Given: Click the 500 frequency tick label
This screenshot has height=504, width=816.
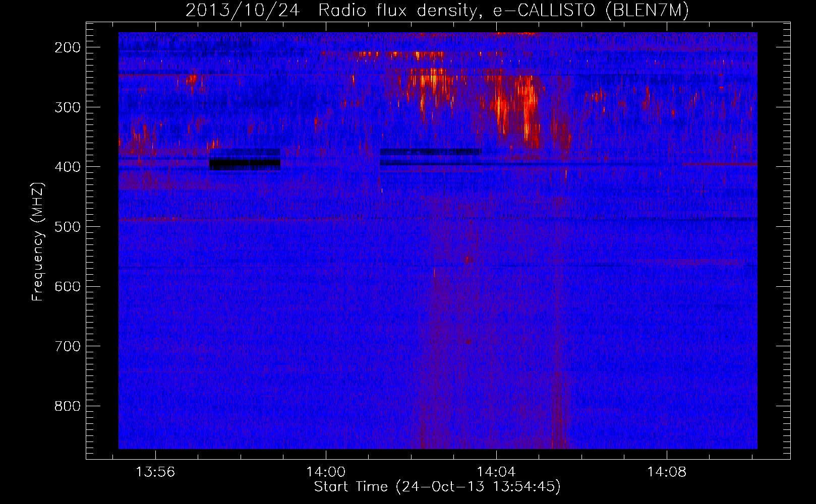Looking at the screenshot, I should coord(68,227).
